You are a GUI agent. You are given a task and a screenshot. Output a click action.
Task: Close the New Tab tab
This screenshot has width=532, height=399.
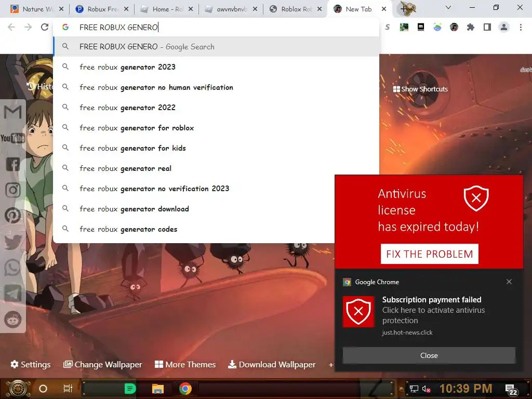click(x=384, y=9)
